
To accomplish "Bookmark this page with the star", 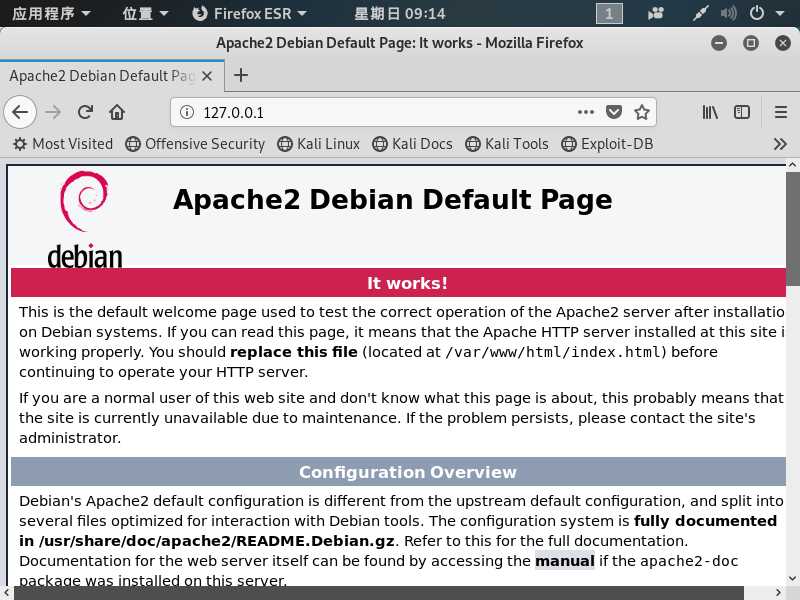I will pos(641,112).
